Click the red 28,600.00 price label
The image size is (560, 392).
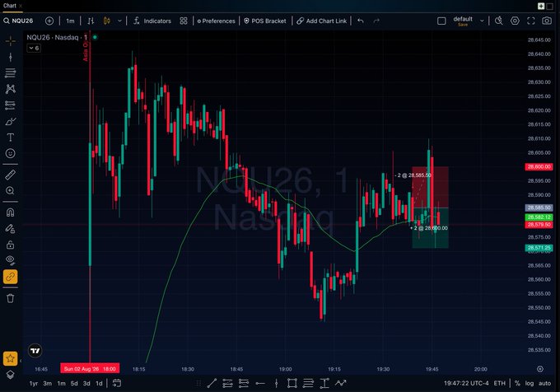click(539, 166)
